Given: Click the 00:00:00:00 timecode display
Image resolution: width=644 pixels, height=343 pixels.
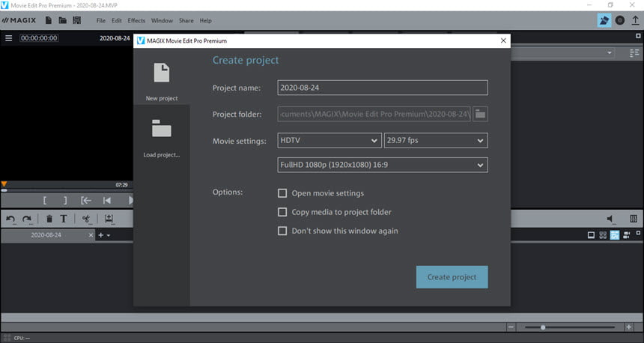Looking at the screenshot, I should tap(40, 38).
